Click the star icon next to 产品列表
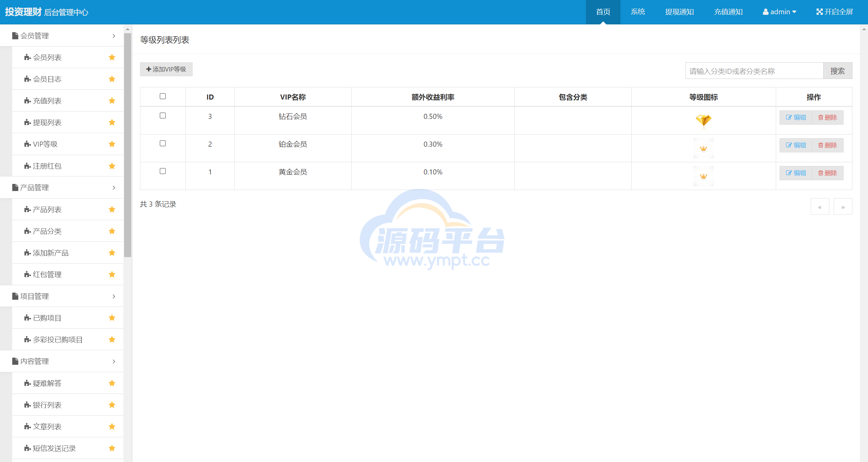Viewport: 868px width, 462px height. [112, 209]
